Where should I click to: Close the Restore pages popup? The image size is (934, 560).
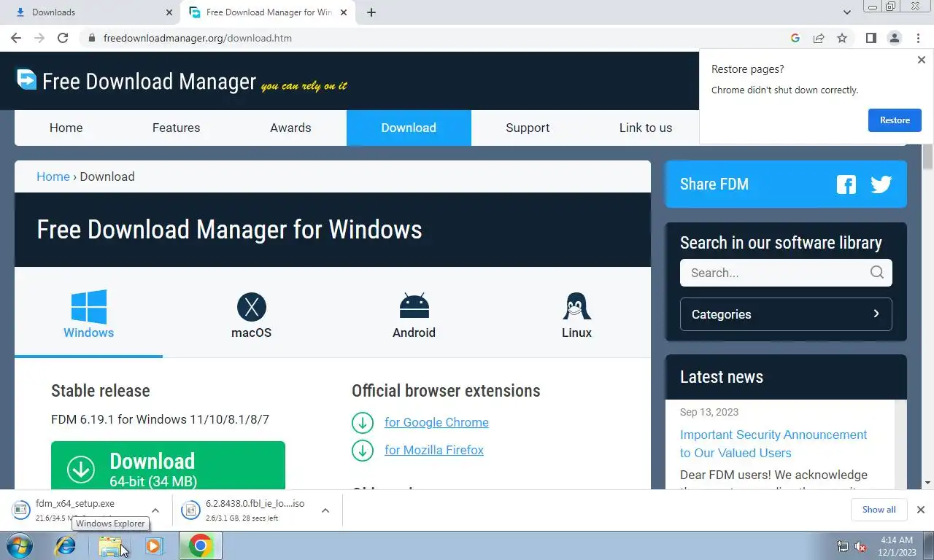pyautogui.click(x=921, y=61)
